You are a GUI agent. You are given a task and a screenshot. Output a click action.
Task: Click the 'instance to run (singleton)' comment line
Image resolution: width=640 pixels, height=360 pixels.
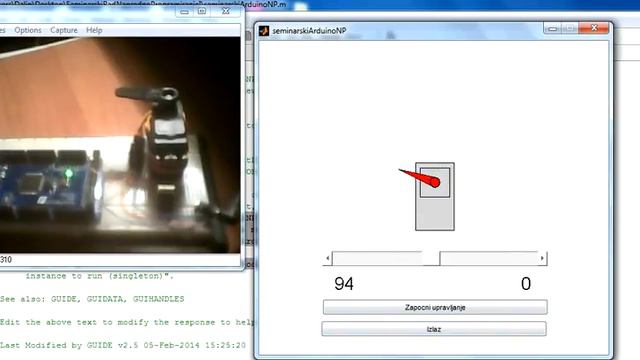[100, 276]
